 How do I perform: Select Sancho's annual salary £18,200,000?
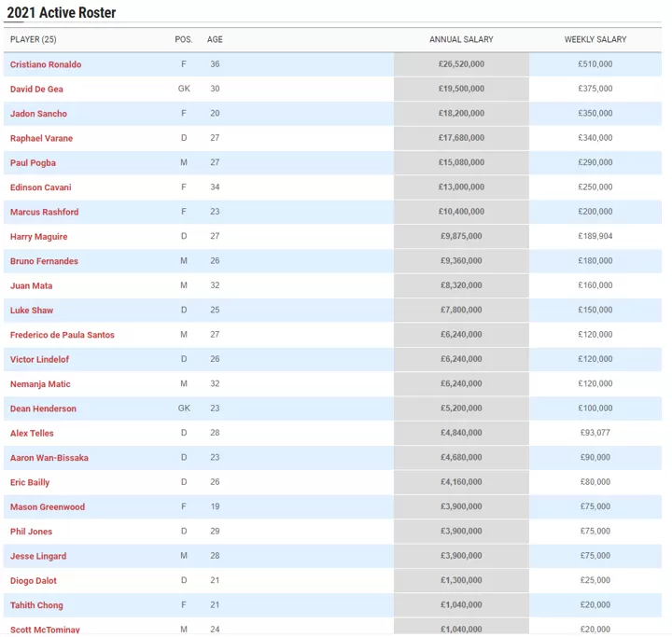462,114
